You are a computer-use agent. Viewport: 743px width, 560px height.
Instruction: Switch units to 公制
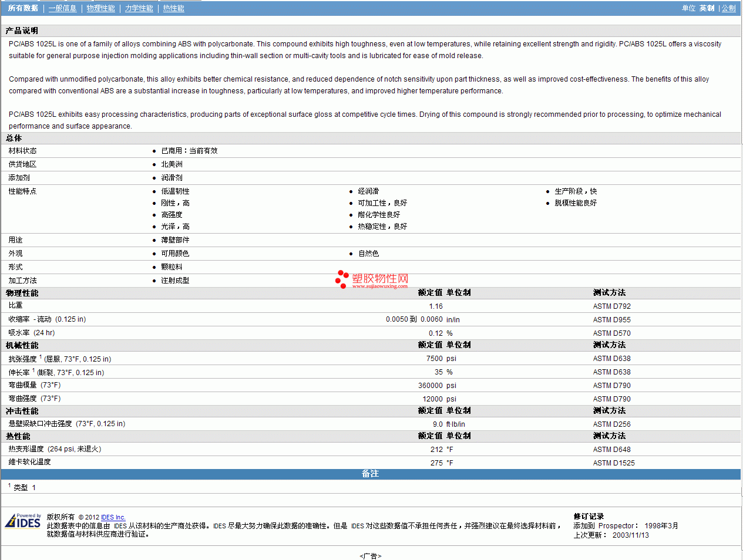728,8
